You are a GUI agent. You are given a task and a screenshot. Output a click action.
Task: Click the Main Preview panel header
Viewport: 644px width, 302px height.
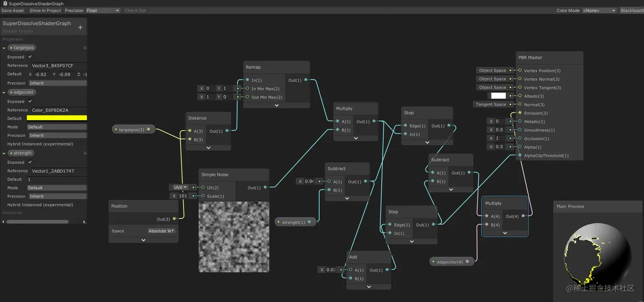click(x=570, y=206)
